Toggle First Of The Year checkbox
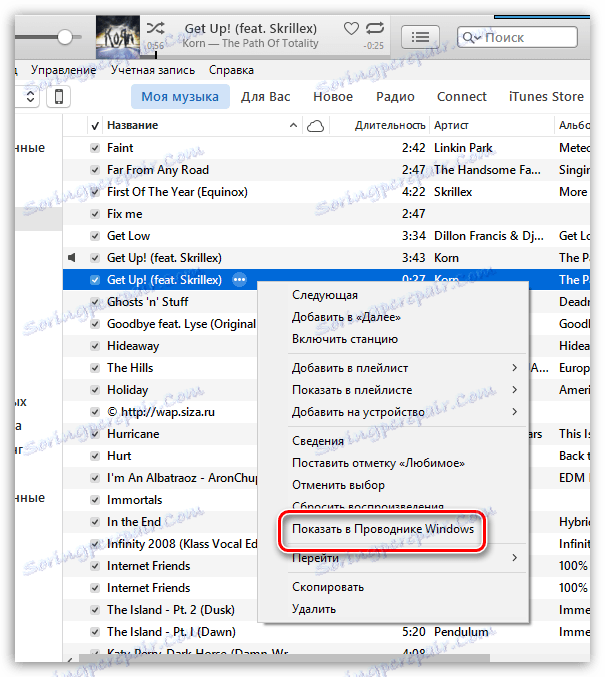The height and width of the screenshot is (677, 605). click(95, 192)
